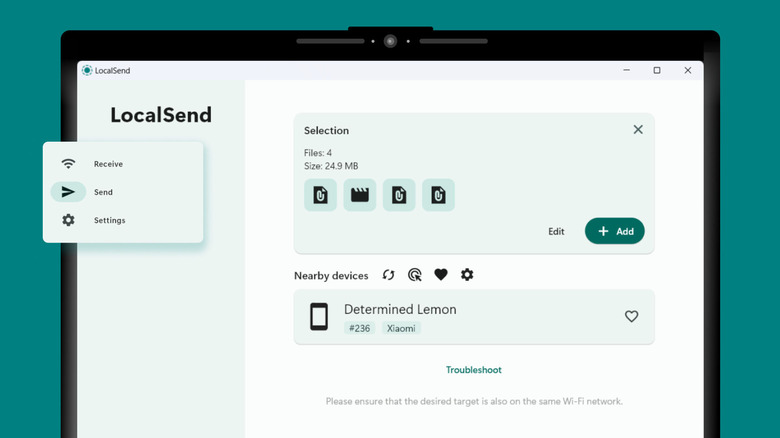This screenshot has width=780, height=438.
Task: Click the gear icon beside Settings label
Action: click(68, 220)
